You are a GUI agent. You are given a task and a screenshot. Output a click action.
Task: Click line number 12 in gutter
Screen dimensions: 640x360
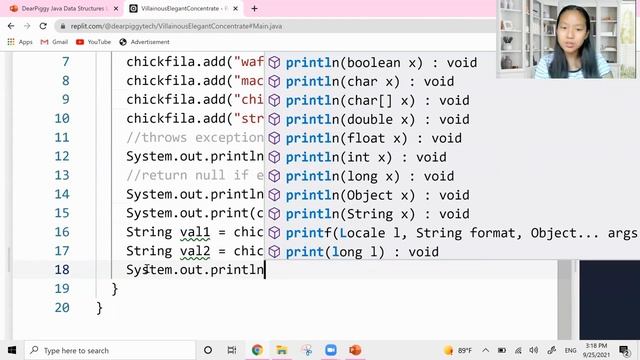click(x=62, y=156)
